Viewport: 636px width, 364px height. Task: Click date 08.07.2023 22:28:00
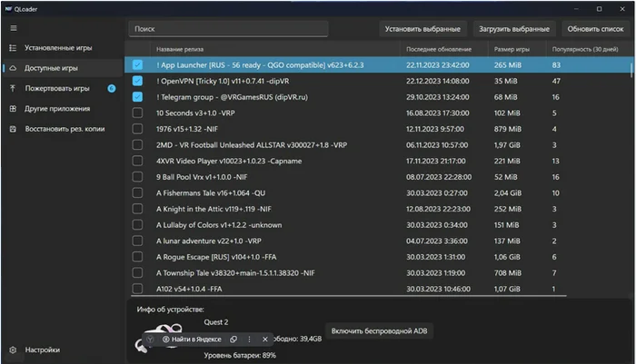click(439, 177)
